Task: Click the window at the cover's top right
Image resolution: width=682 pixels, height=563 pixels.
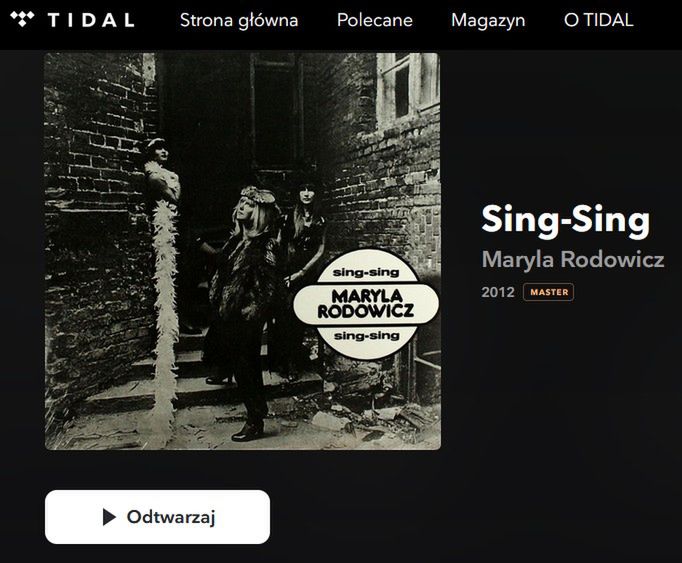Action: point(408,89)
